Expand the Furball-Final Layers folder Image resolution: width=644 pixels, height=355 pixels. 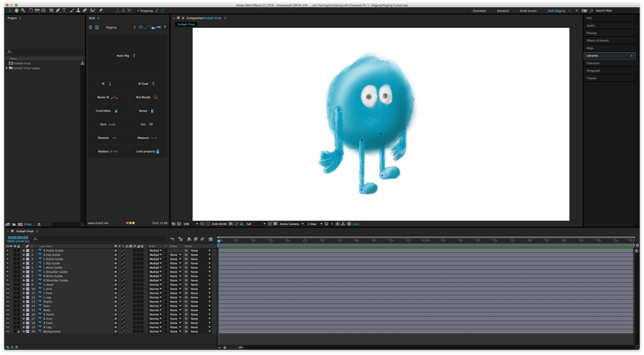pyautogui.click(x=7, y=68)
